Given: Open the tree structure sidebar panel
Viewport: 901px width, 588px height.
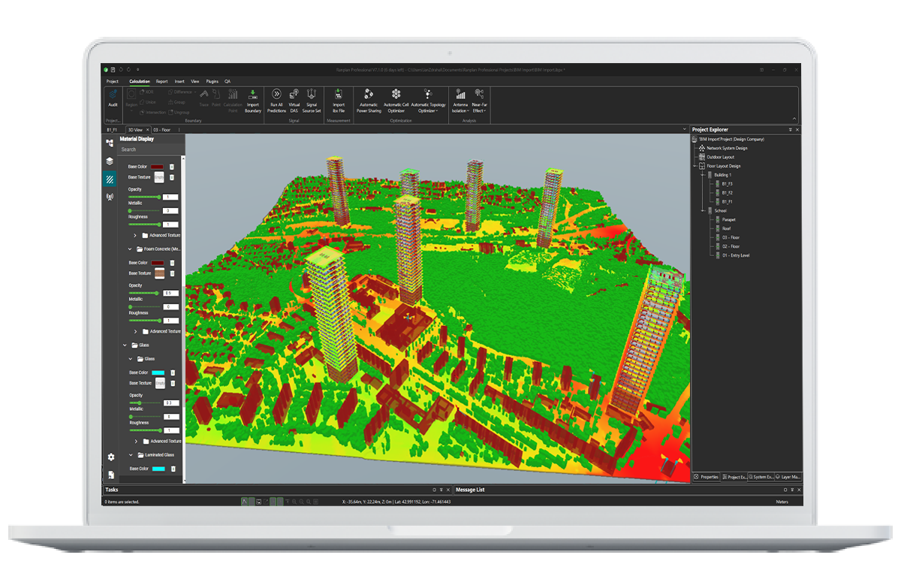Looking at the screenshot, I should click(110, 143).
